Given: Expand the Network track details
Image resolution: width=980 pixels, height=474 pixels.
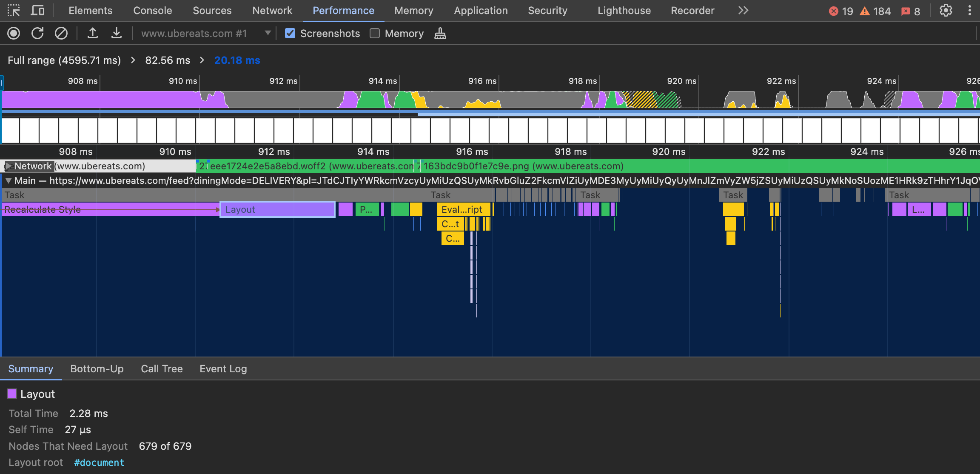Looking at the screenshot, I should (9, 166).
